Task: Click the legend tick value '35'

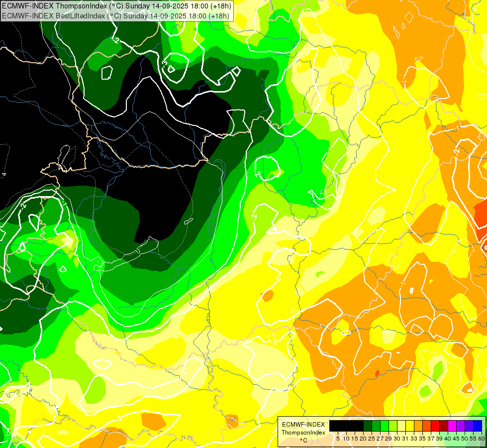Action: (x=422, y=439)
